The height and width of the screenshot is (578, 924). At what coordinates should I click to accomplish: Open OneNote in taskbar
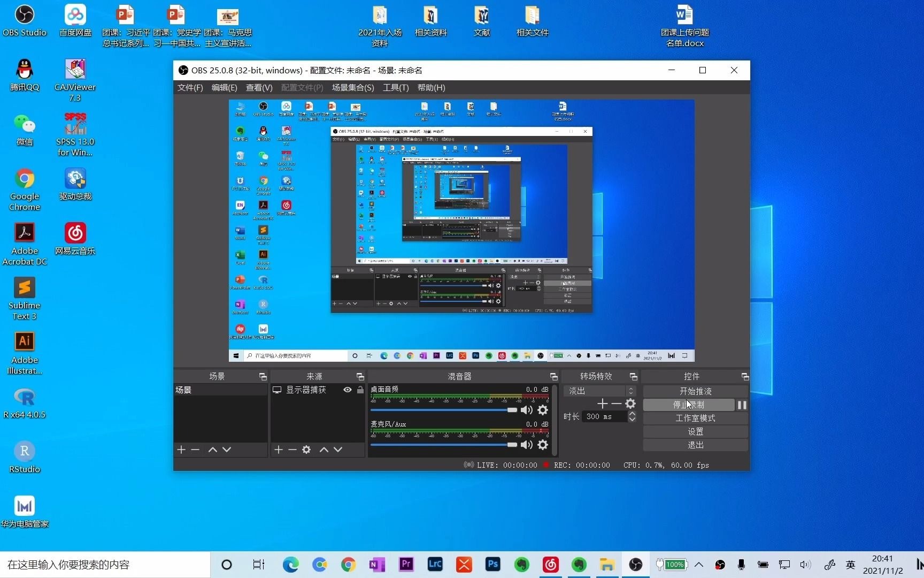tap(378, 564)
